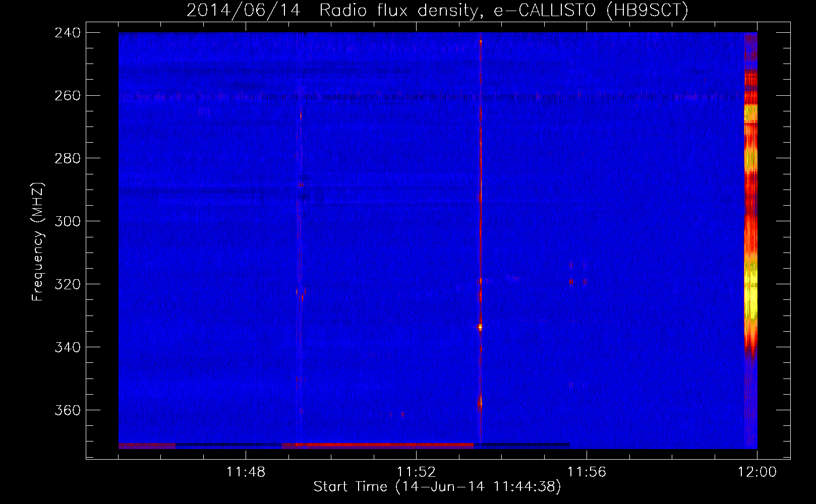Click the 11:52 time tick label
Screen dimensions: 816x504
click(416, 472)
